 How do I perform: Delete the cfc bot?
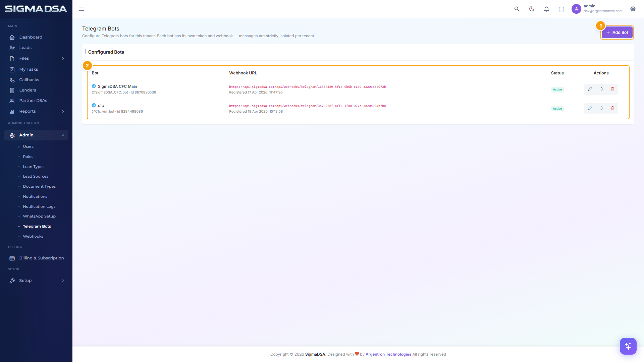(612, 108)
